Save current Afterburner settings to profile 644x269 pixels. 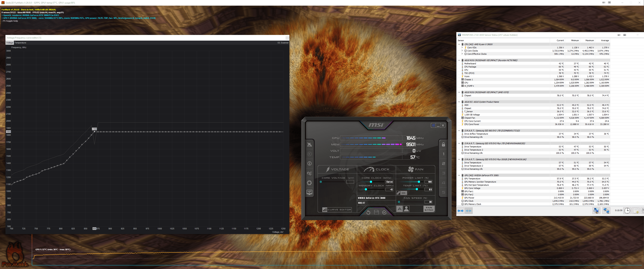[376, 212]
